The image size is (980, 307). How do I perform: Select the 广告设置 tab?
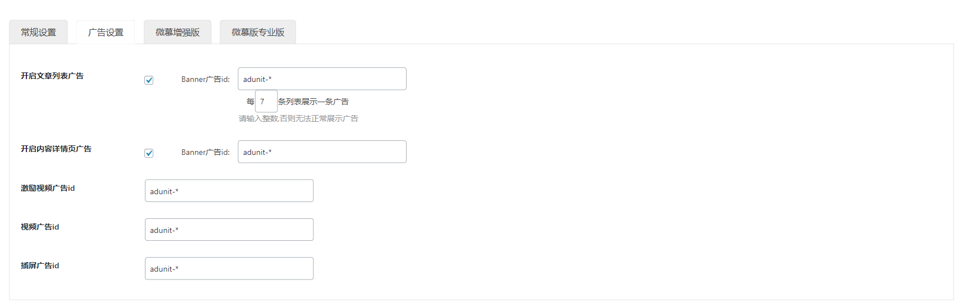pos(106,32)
